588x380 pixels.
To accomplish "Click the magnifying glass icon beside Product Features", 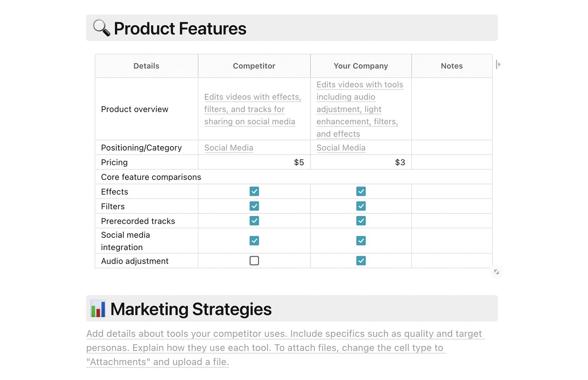I will 102,28.
